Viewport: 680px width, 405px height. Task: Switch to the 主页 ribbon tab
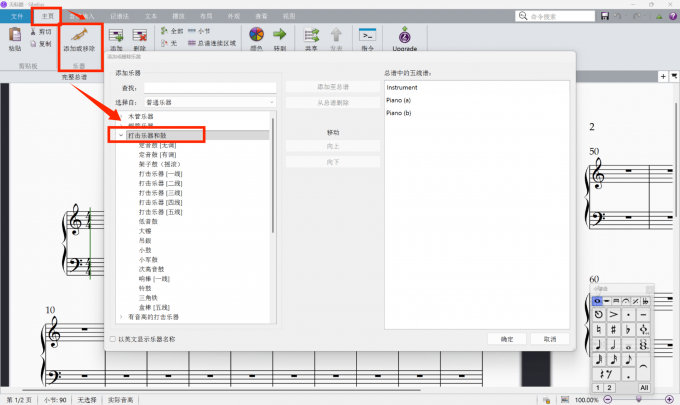pyautogui.click(x=48, y=16)
